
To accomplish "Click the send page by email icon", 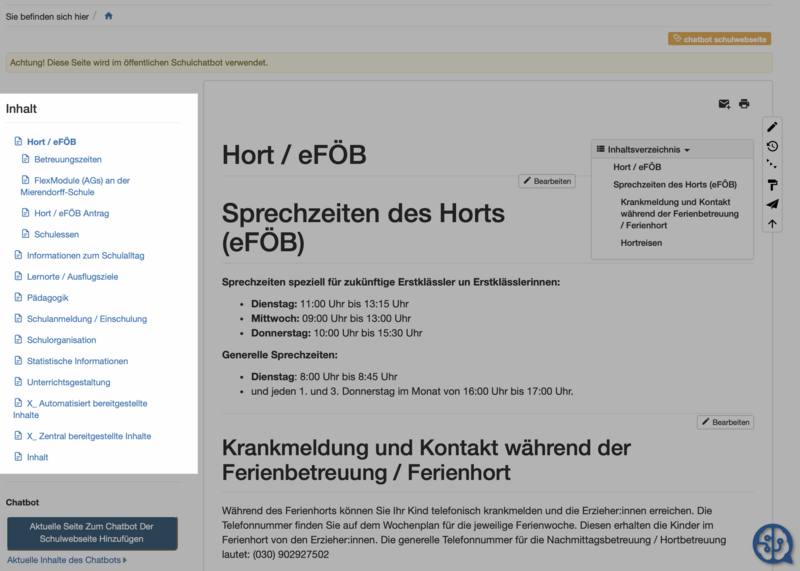I will tap(724, 104).
